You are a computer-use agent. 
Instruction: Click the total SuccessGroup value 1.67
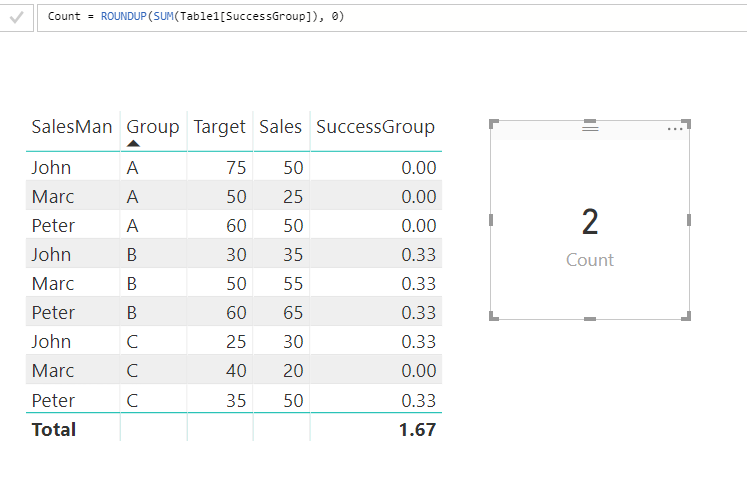pyautogui.click(x=417, y=430)
